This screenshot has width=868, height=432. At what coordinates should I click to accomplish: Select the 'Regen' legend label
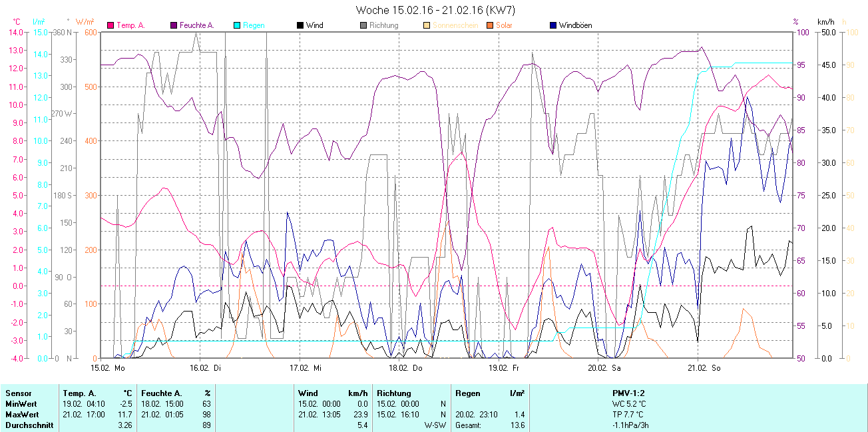coord(254,25)
